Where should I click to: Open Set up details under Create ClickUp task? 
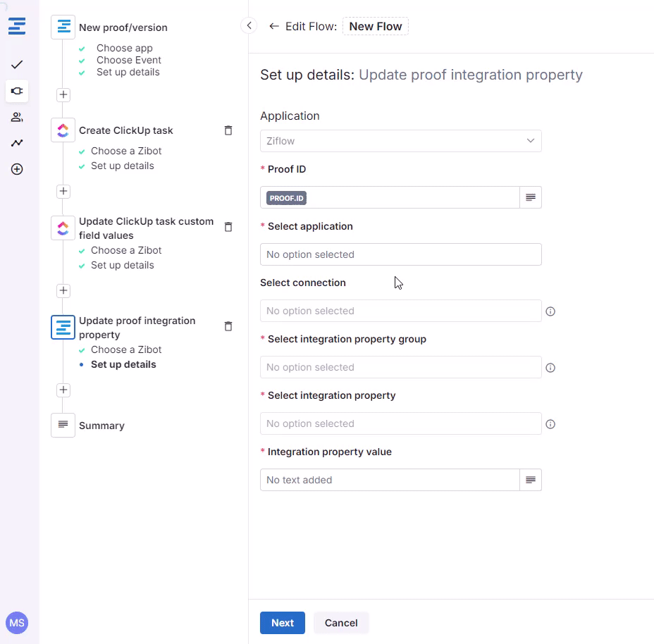tap(122, 166)
